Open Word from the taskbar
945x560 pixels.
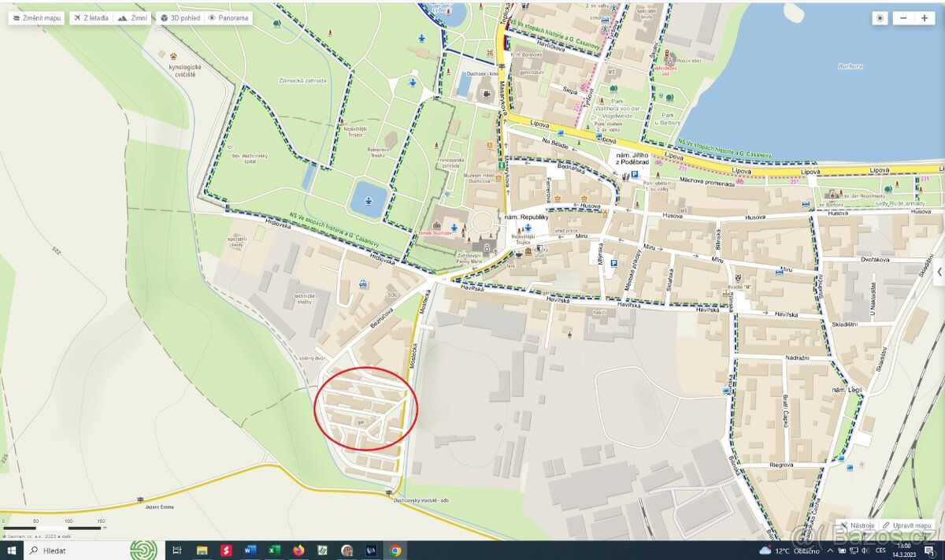pos(250,551)
